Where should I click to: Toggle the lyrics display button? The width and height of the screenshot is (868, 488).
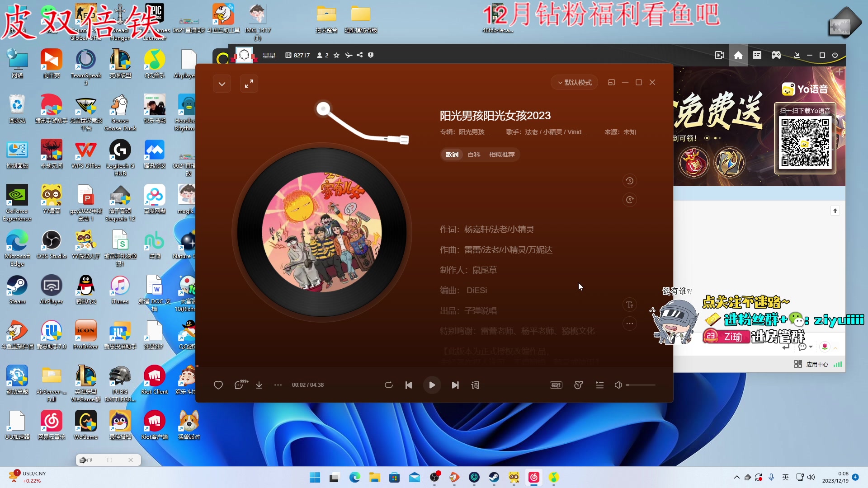(476, 385)
